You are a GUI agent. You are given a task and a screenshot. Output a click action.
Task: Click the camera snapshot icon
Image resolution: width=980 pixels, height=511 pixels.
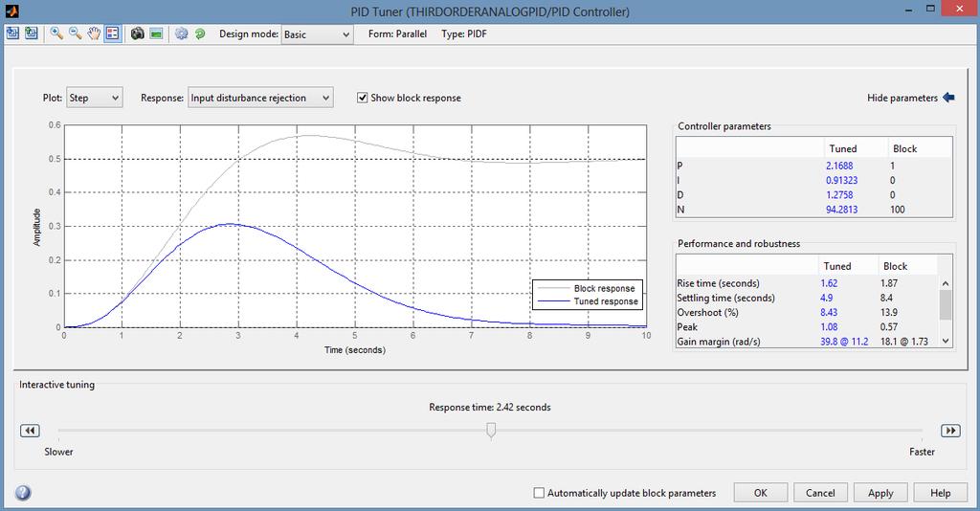138,33
